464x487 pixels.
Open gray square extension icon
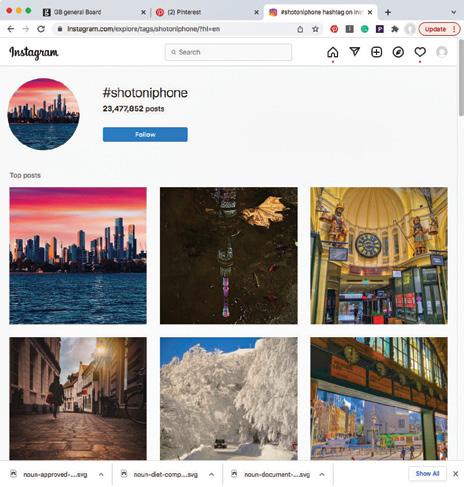click(x=349, y=29)
